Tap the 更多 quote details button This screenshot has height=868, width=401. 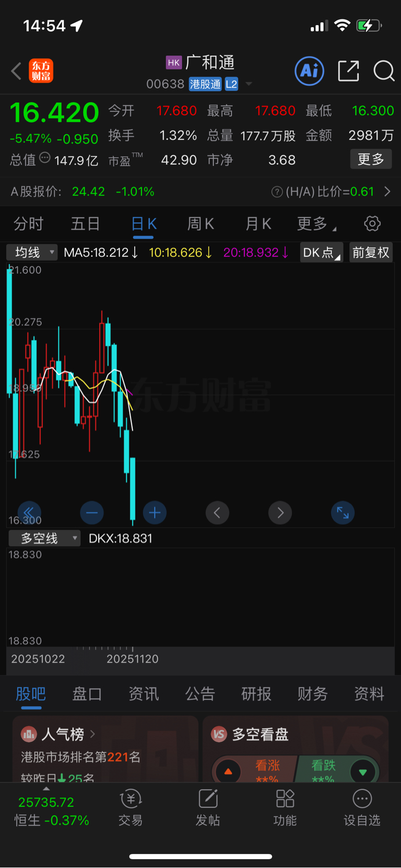[371, 159]
